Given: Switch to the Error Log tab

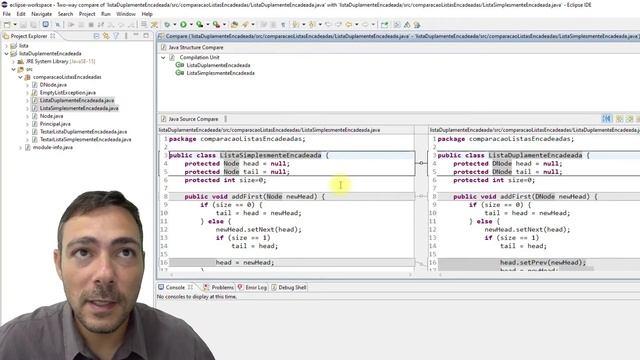Looking at the screenshot, I should 252,287.
